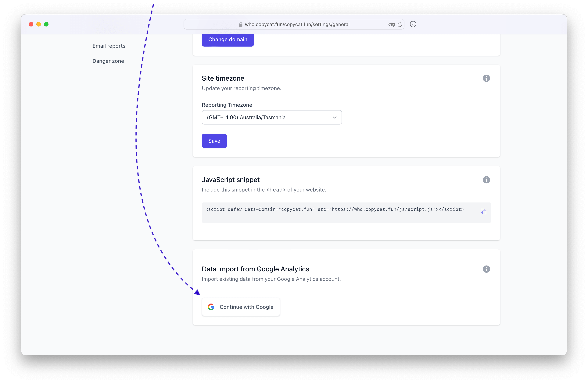The width and height of the screenshot is (588, 383).
Task: Open the Reporting Timezone dropdown
Action: click(272, 118)
